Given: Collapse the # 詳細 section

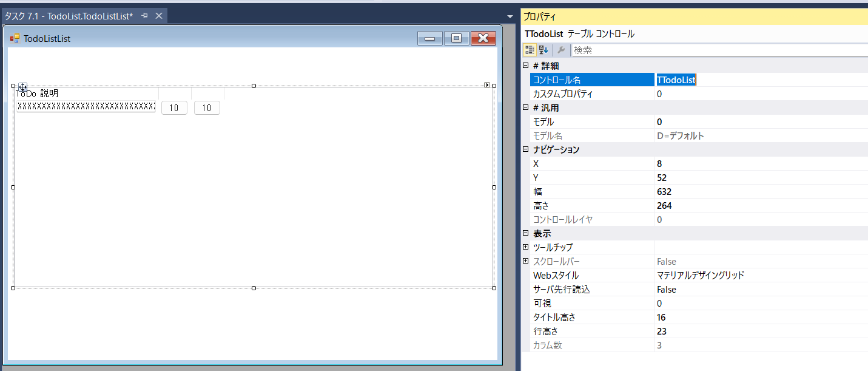Looking at the screenshot, I should click(525, 66).
